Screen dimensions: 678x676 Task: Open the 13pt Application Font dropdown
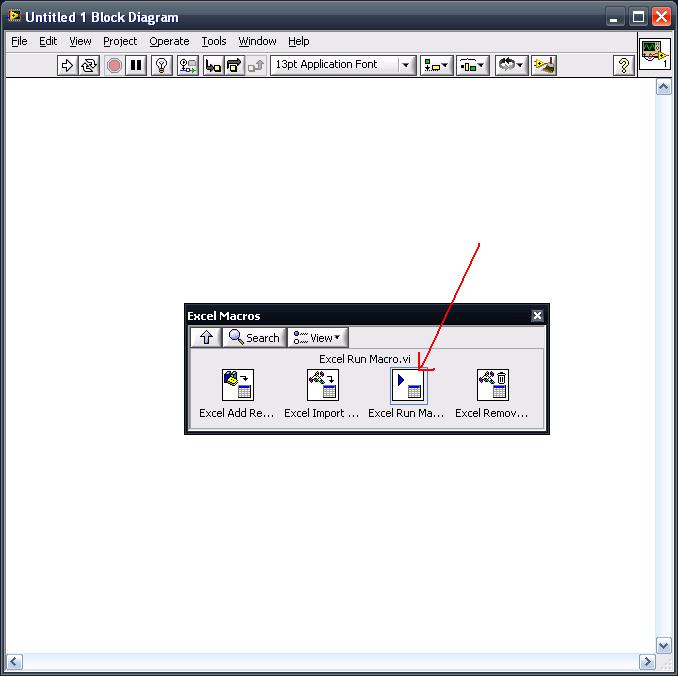[x=343, y=65]
